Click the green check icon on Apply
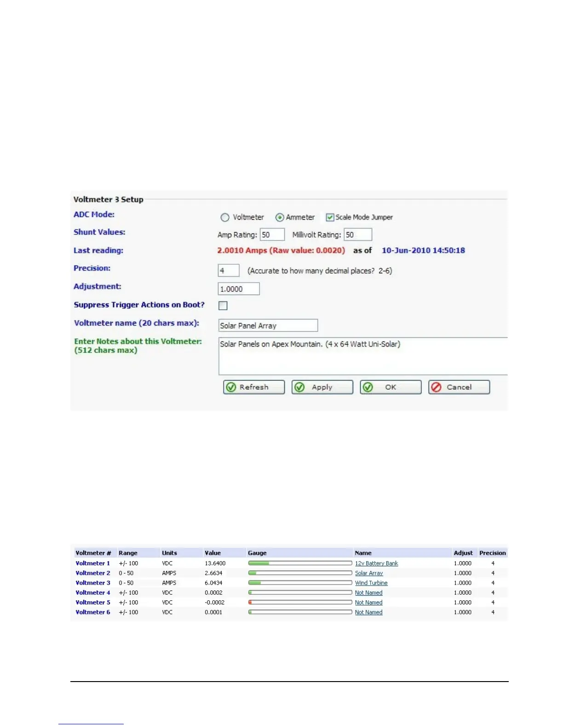The width and height of the screenshot is (563, 728). click(299, 387)
